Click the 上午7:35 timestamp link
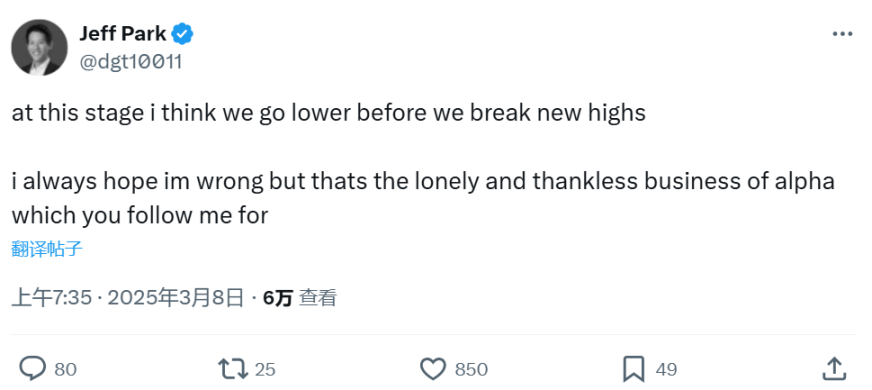This screenshot has height=390, width=872. (51, 298)
